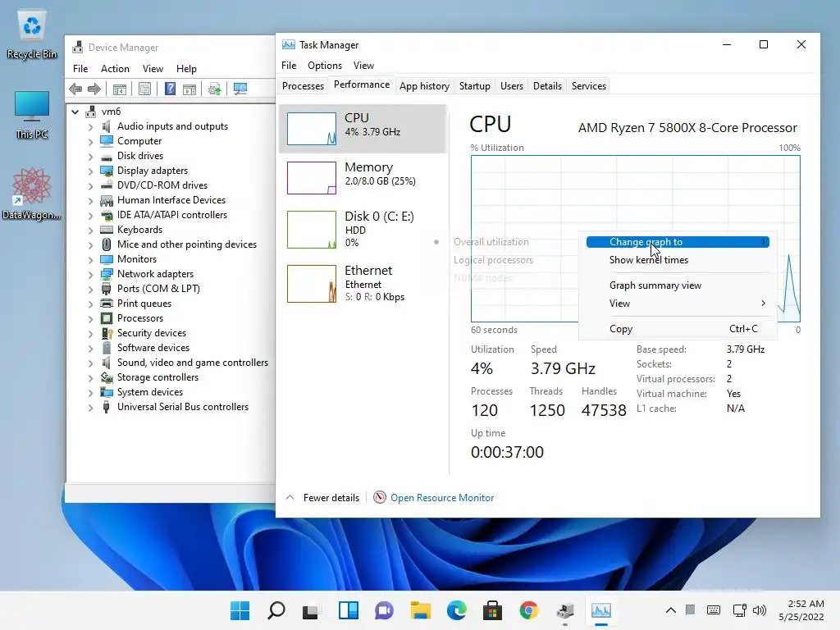Viewport: 840px width, 630px height.
Task: Open Change graph to submenu
Action: 678,242
